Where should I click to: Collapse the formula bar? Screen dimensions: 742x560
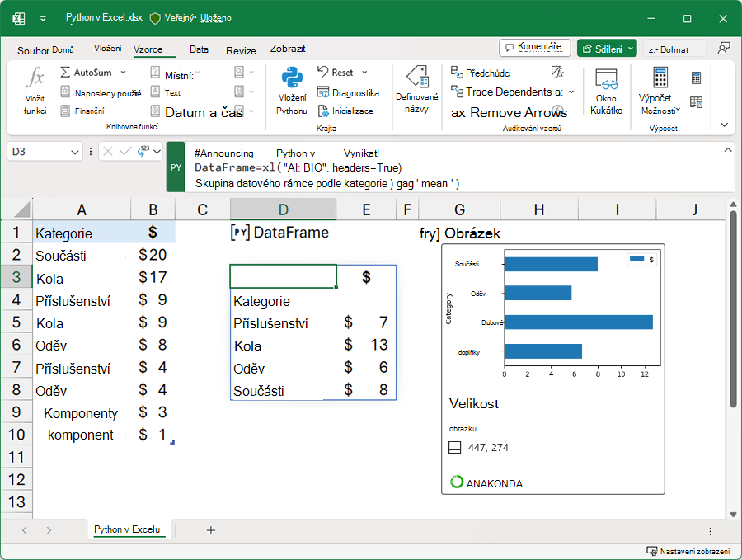[x=728, y=149]
